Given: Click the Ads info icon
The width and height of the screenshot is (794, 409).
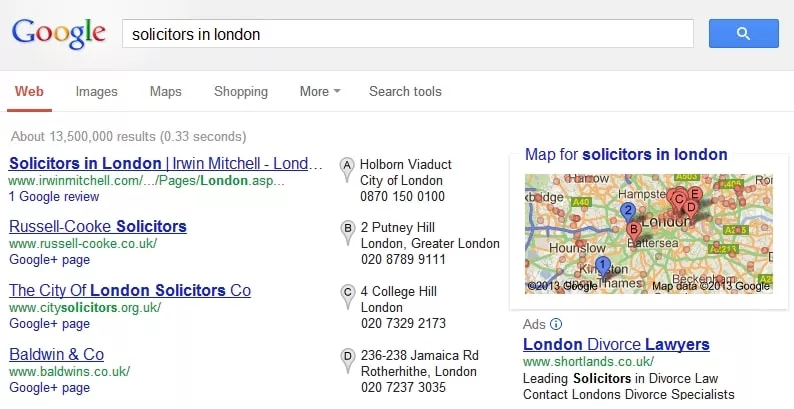Looking at the screenshot, I should [x=556, y=324].
